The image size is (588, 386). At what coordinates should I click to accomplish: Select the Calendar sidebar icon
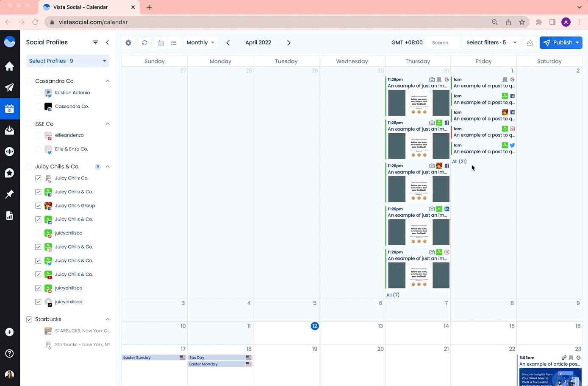pyautogui.click(x=9, y=109)
